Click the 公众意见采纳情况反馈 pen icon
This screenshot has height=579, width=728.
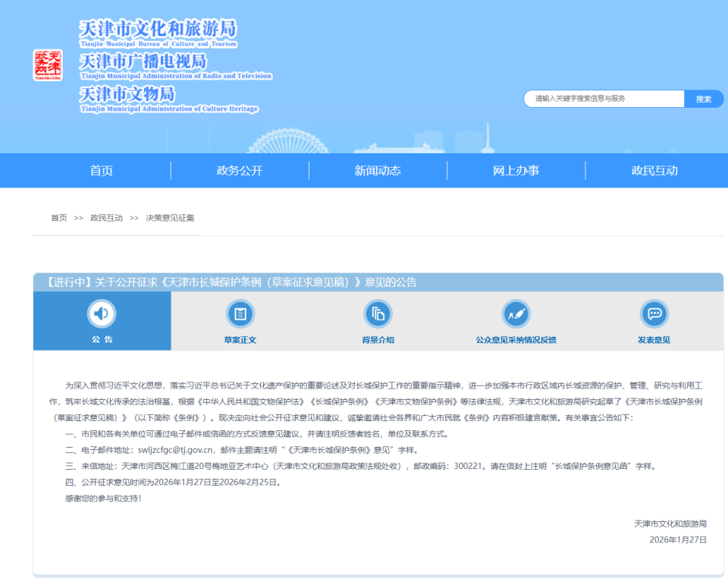coord(516,313)
